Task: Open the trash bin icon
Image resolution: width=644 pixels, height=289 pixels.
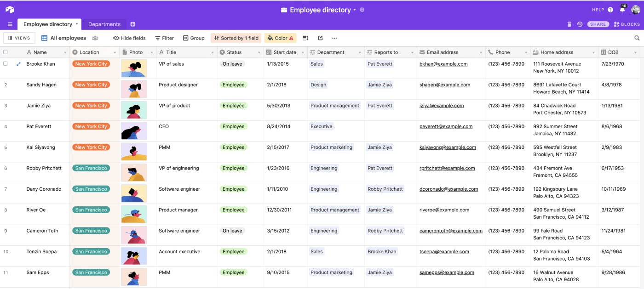Action: tap(569, 24)
